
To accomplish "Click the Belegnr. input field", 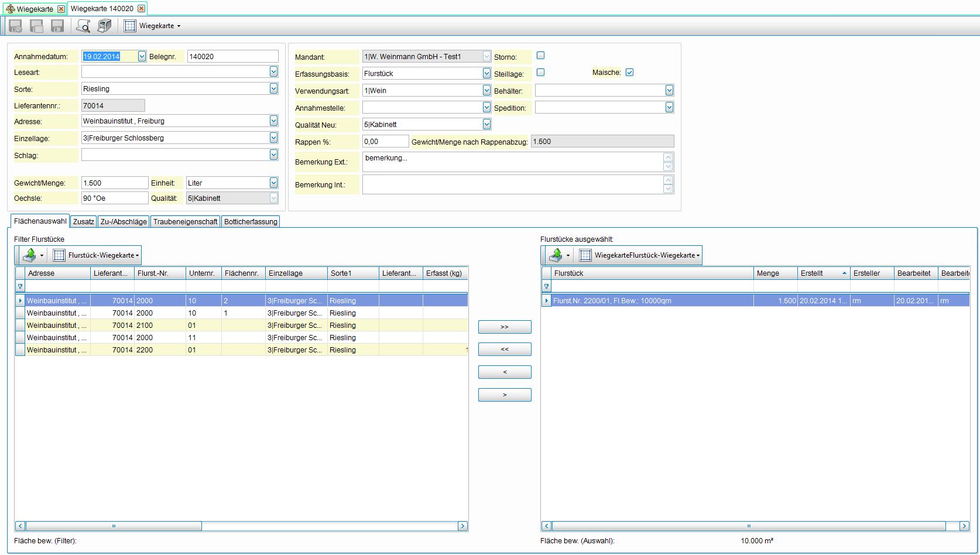I will point(233,56).
